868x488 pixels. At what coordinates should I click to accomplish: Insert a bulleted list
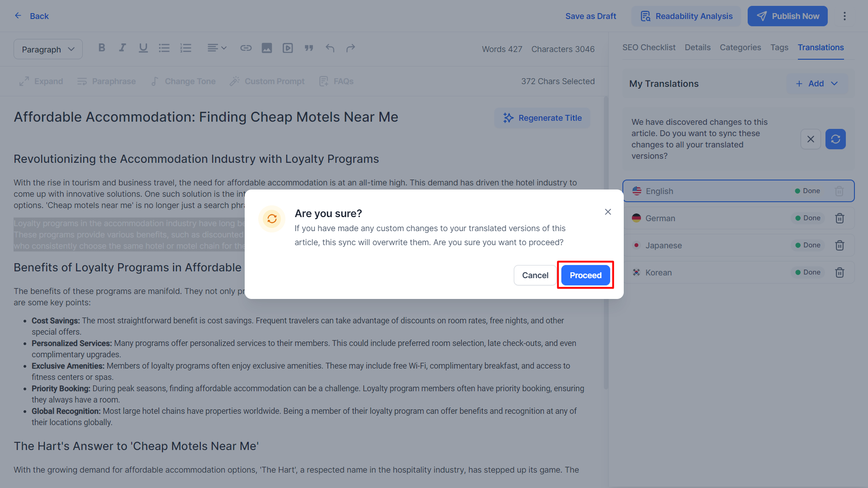[x=164, y=48]
